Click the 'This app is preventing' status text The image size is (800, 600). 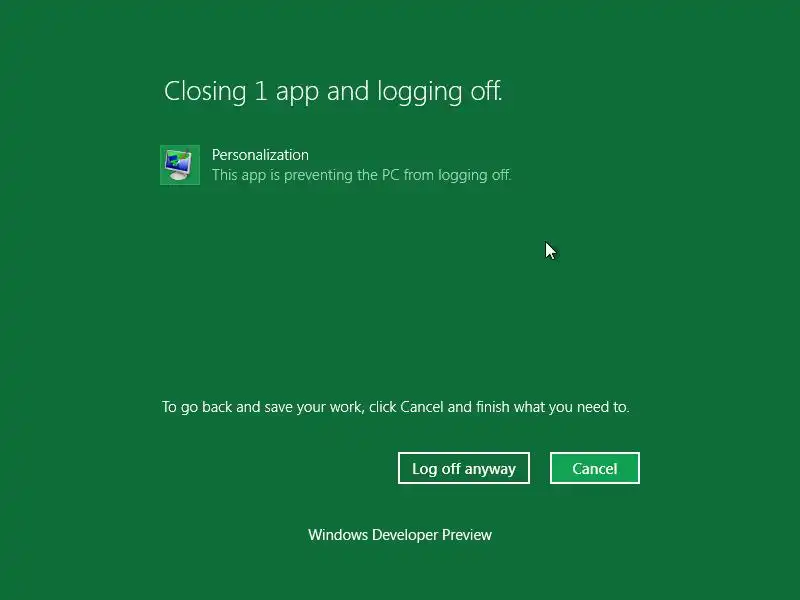361,175
